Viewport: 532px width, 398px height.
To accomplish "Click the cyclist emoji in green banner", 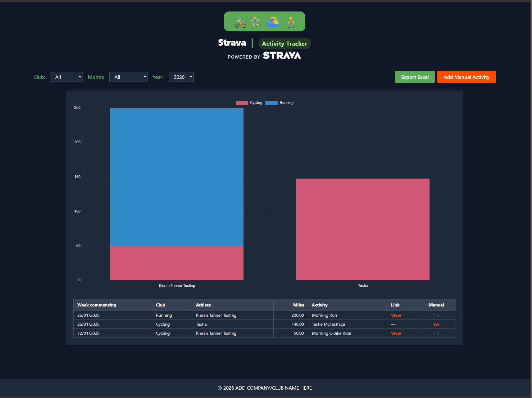I will tap(240, 22).
